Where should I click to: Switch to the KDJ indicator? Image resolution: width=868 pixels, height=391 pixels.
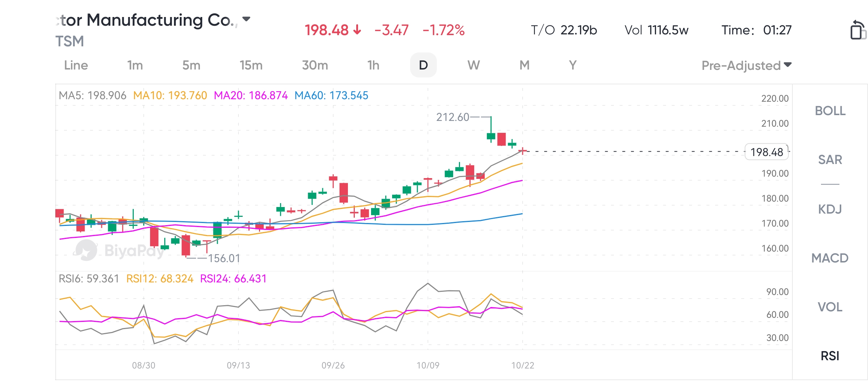[x=830, y=209]
